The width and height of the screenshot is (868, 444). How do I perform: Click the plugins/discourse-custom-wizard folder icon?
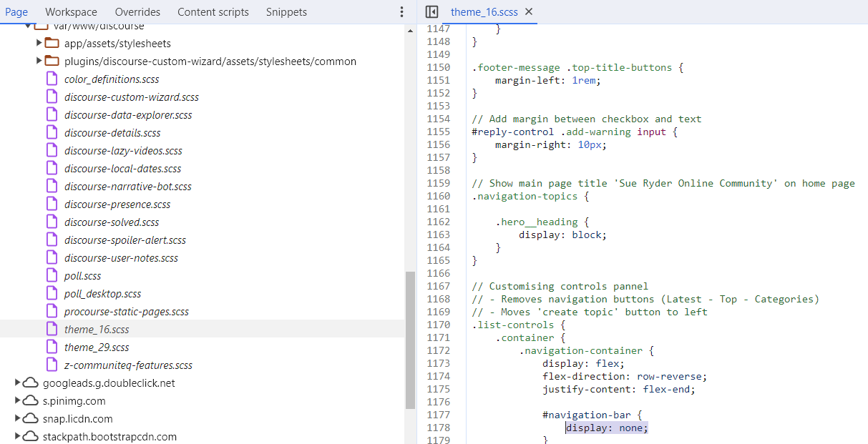(x=52, y=61)
